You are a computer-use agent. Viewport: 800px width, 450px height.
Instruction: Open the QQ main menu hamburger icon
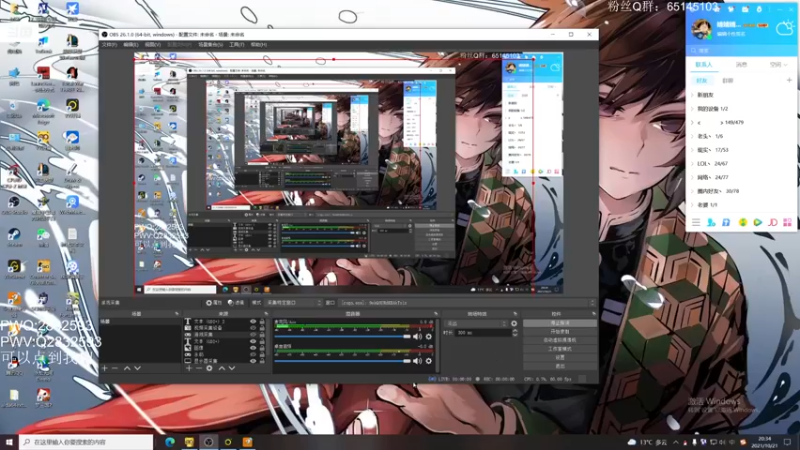coord(696,222)
